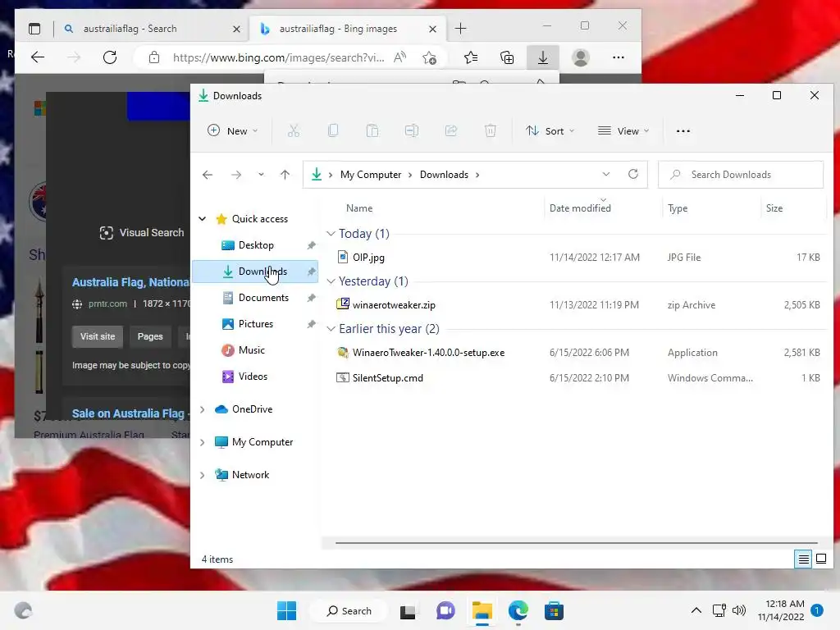This screenshot has width=840, height=630.
Task: Collapse the Quick access tree
Action: tap(203, 218)
